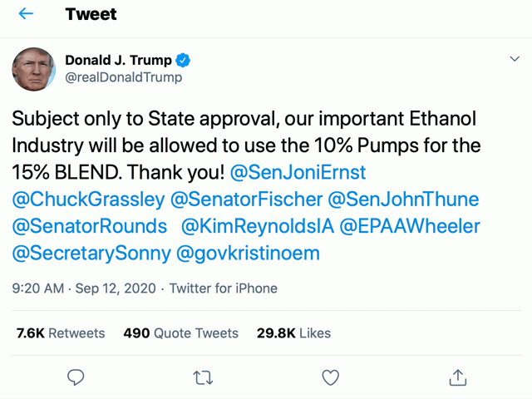Viewport: 532px width, 399px height.
Task: Reply to the tweet via speech bubble
Action: pyautogui.click(x=76, y=377)
